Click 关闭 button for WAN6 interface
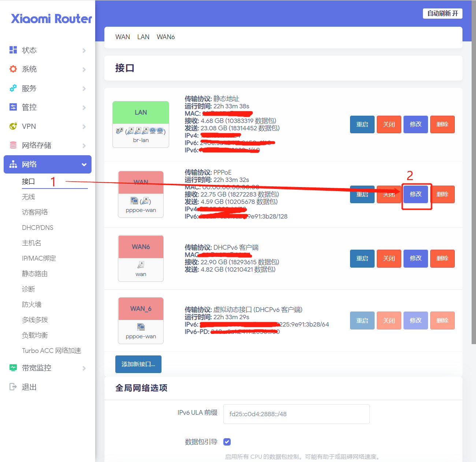The image size is (476, 462). point(389,258)
